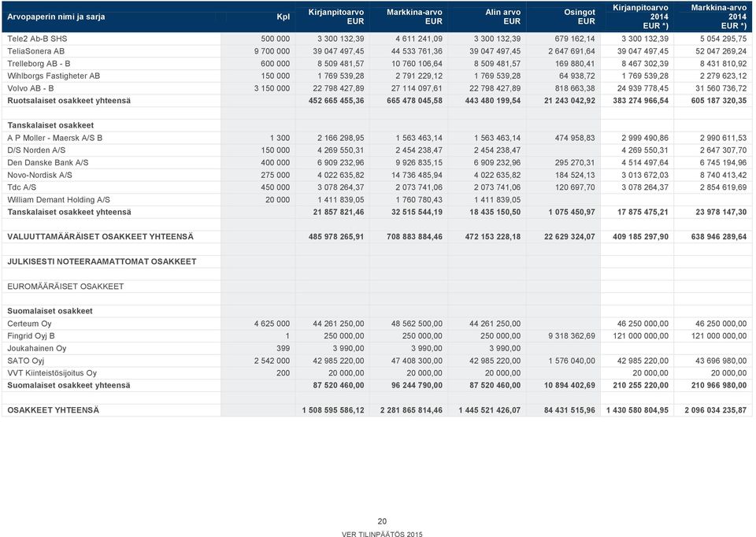Image resolution: width=756 pixels, height=537 pixels.
Task: Select TeliaSonera dividends '2 647 691,64'
Action: 572,51
